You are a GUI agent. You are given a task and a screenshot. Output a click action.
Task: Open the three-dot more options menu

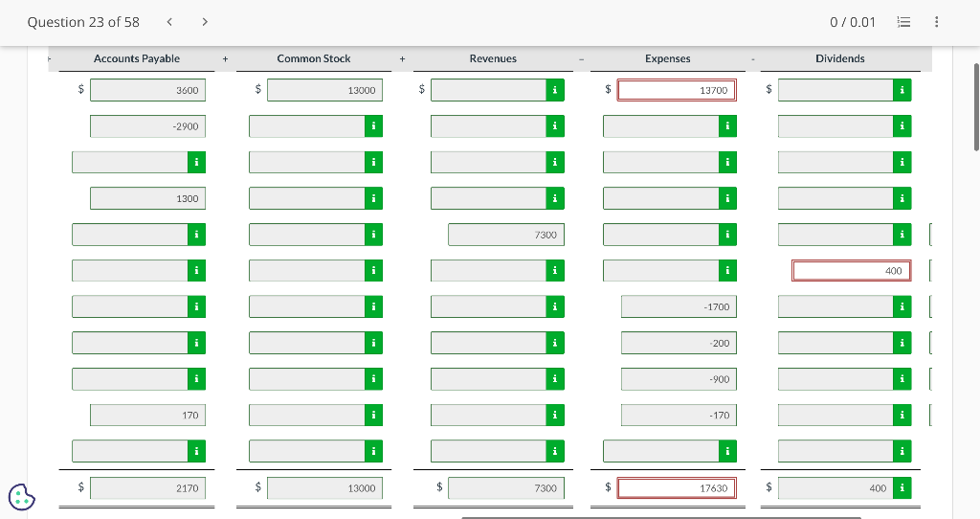tap(936, 22)
